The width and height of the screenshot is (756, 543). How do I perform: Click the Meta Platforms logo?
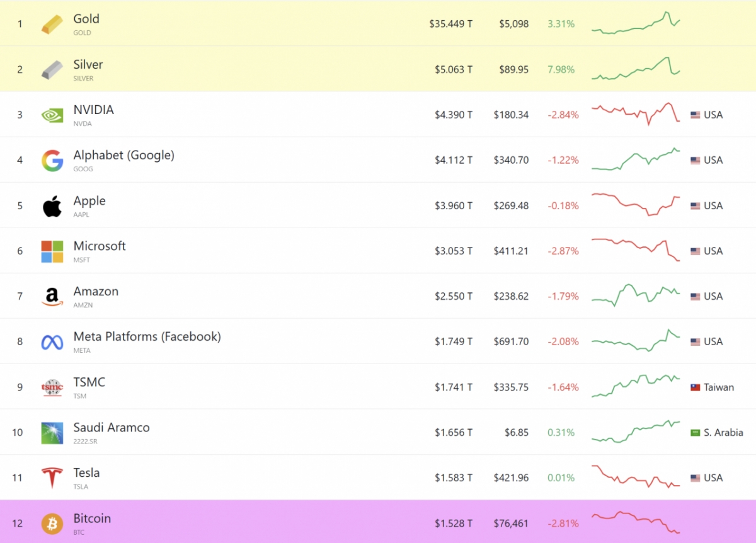click(52, 342)
